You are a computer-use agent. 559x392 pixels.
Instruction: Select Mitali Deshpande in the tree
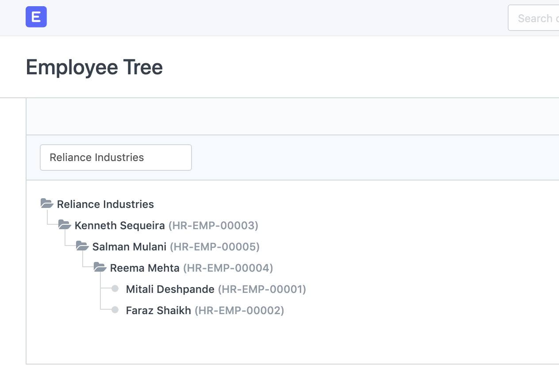[170, 289]
